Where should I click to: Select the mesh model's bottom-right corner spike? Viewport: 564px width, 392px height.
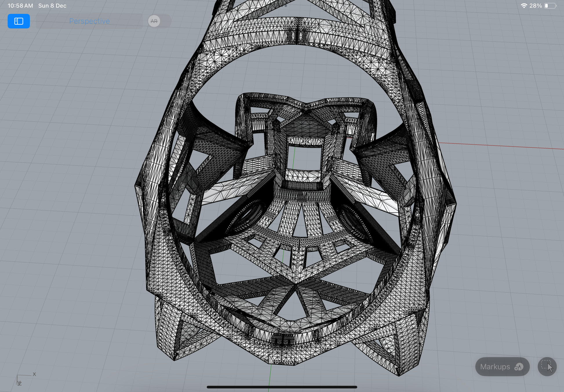point(399,372)
